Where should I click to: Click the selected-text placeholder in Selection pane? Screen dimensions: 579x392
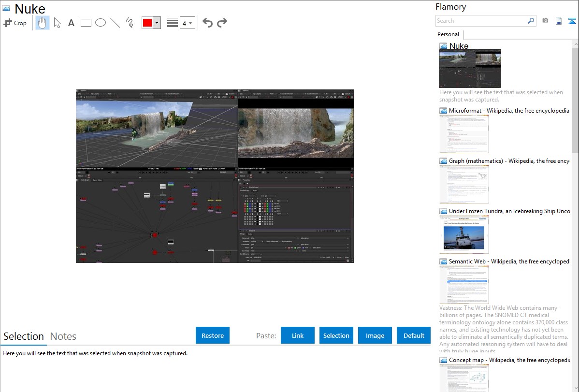point(95,353)
